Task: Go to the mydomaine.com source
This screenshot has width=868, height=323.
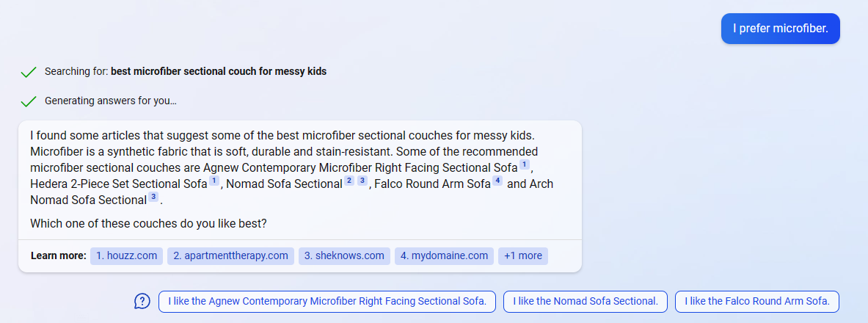Action: coord(444,255)
